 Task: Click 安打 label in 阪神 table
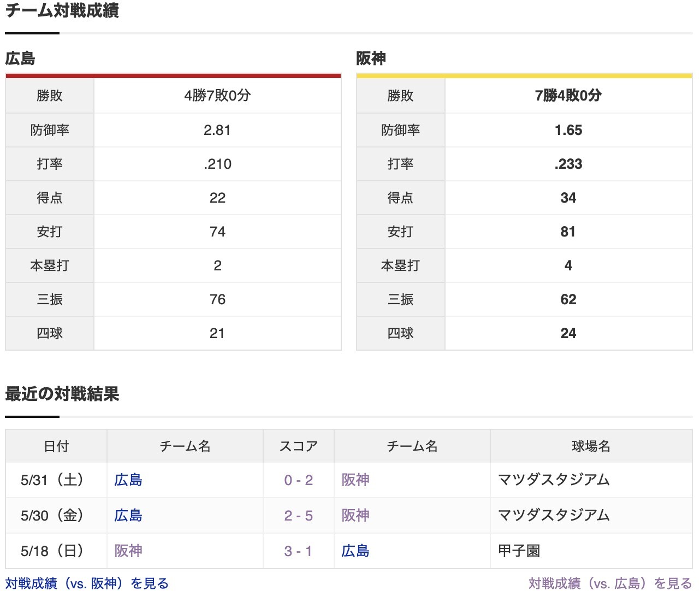click(x=401, y=232)
